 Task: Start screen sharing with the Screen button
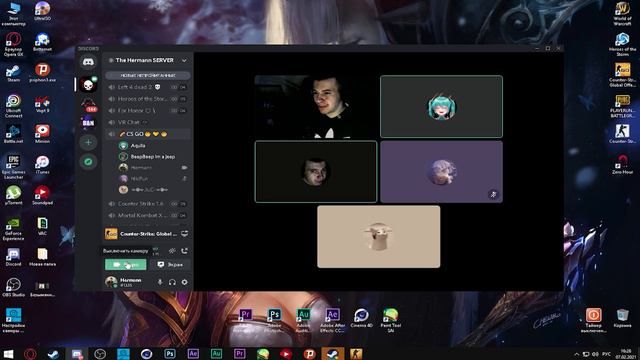pos(171,264)
